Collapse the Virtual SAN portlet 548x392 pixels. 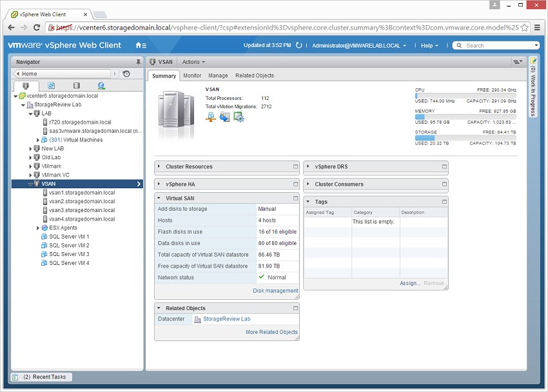pyautogui.click(x=159, y=198)
